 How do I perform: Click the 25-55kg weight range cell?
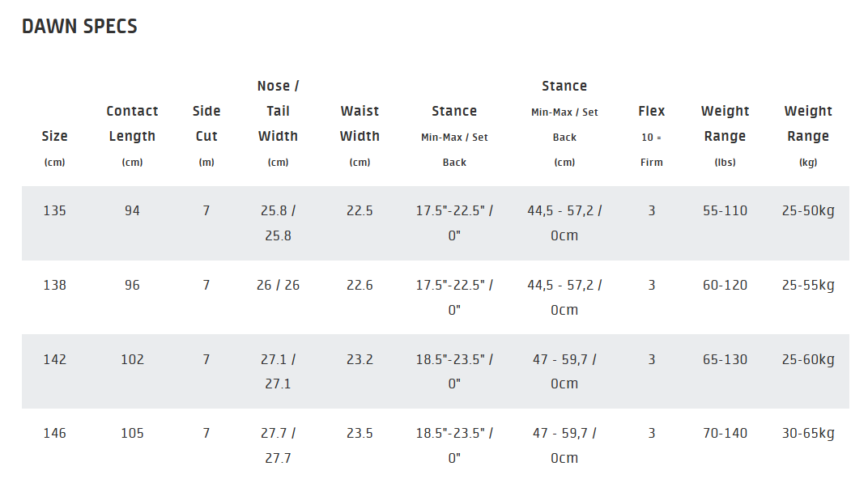click(x=808, y=286)
